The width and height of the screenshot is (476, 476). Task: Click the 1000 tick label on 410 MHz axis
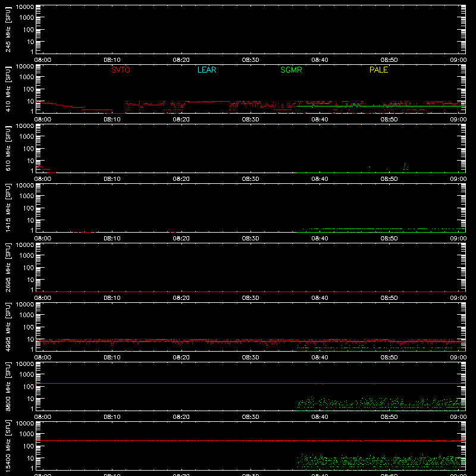pos(27,77)
